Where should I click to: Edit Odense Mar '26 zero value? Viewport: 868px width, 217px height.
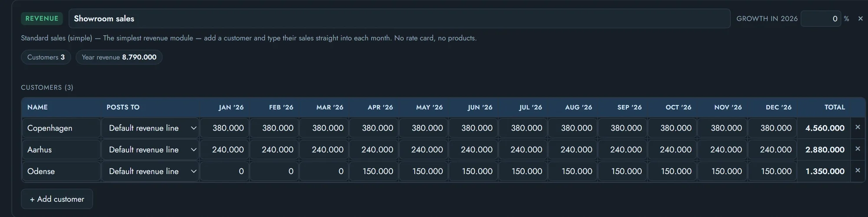[324, 171]
